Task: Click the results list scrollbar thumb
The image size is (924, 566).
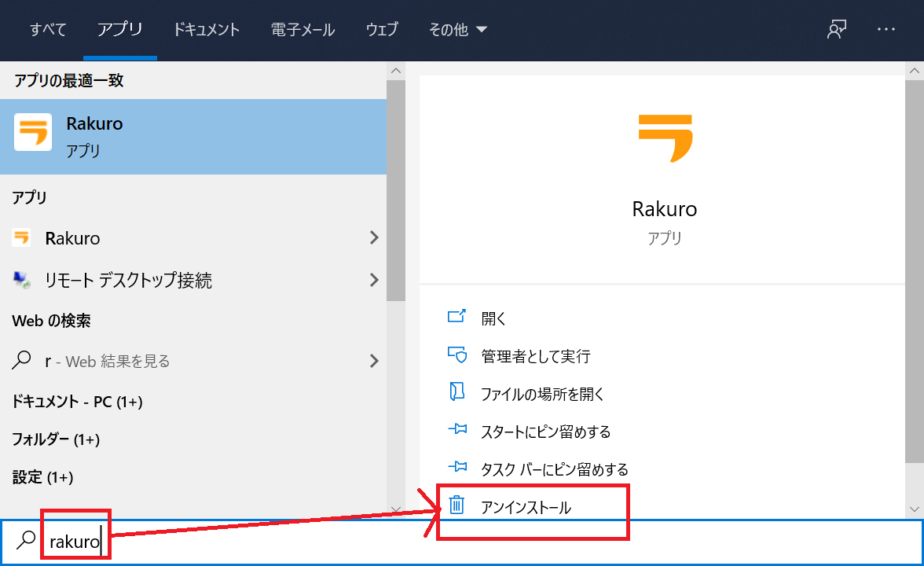Action: click(396, 190)
